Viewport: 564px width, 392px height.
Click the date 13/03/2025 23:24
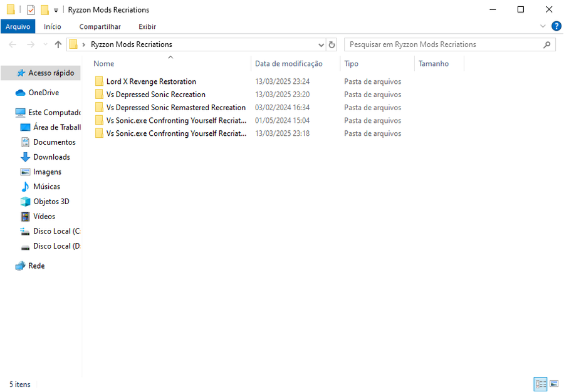click(x=283, y=81)
